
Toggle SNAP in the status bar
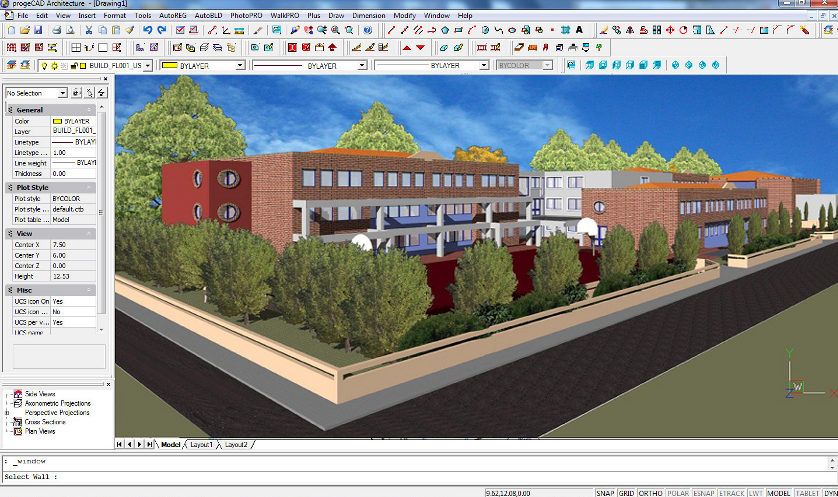click(605, 492)
